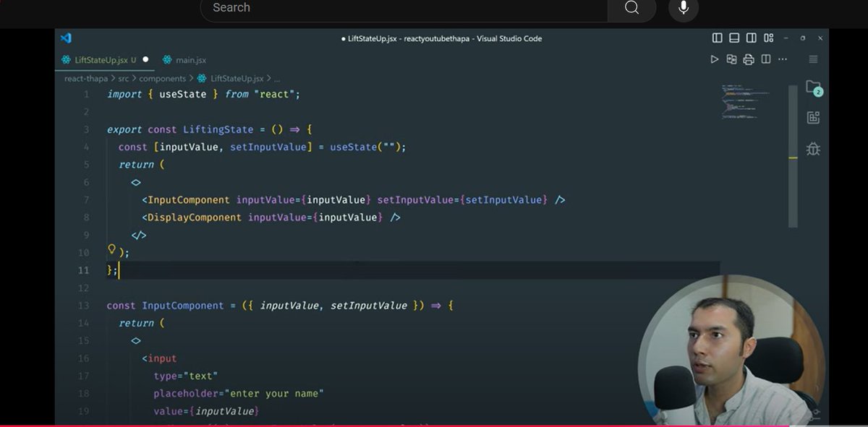Click React icon on main.jsx tab
Image resolution: width=868 pixels, height=427 pixels.
point(167,60)
